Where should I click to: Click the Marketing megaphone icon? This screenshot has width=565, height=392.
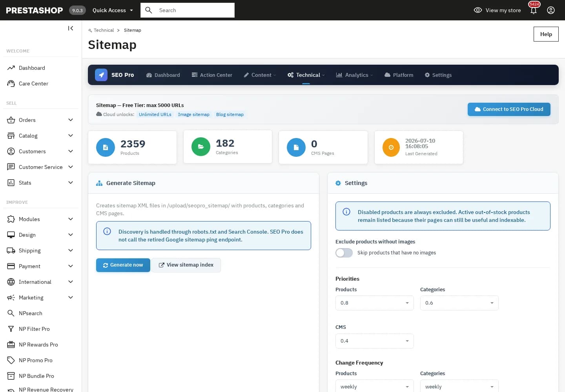click(x=11, y=298)
